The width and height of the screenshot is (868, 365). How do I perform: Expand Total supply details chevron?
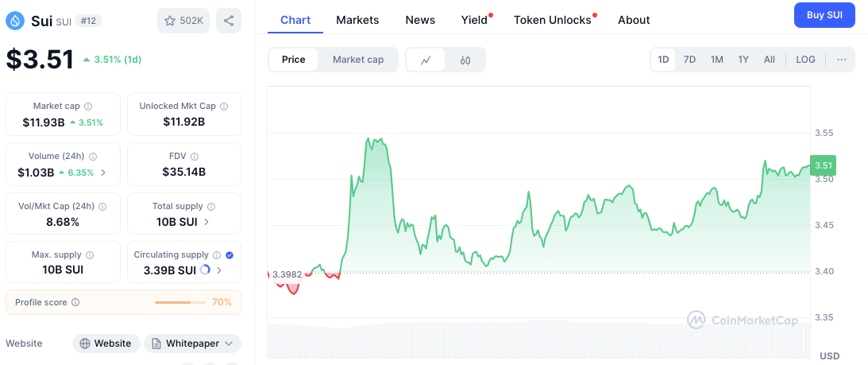point(207,222)
